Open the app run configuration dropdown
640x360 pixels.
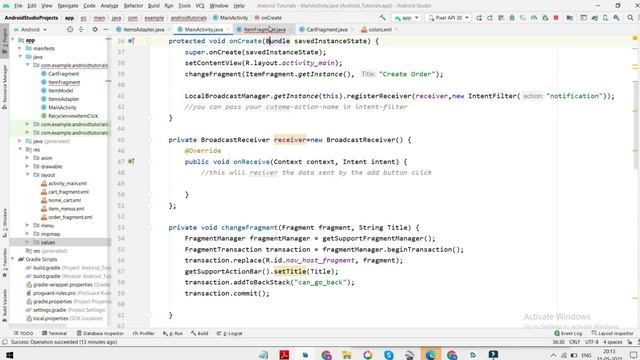click(x=406, y=18)
